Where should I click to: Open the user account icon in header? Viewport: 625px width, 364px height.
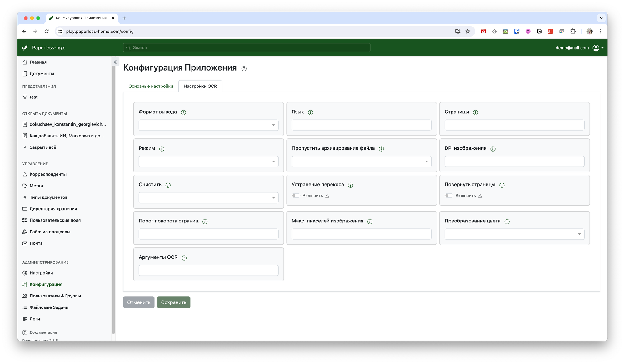pyautogui.click(x=596, y=48)
